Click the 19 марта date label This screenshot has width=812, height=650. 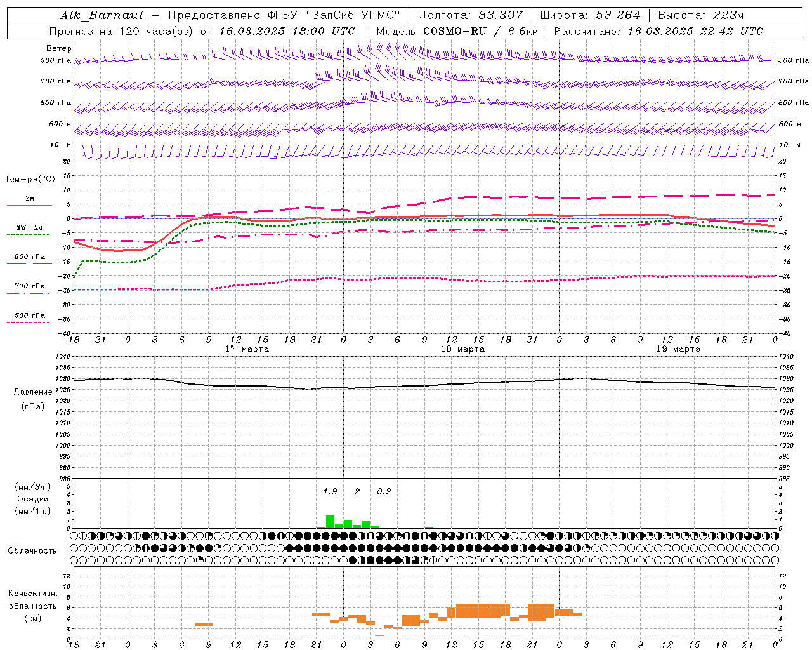(x=678, y=349)
